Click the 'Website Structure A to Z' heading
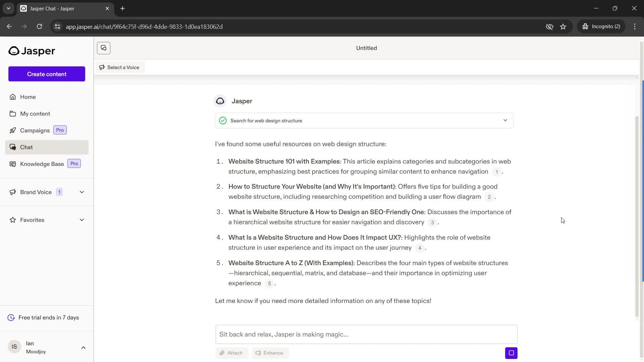 point(291,263)
